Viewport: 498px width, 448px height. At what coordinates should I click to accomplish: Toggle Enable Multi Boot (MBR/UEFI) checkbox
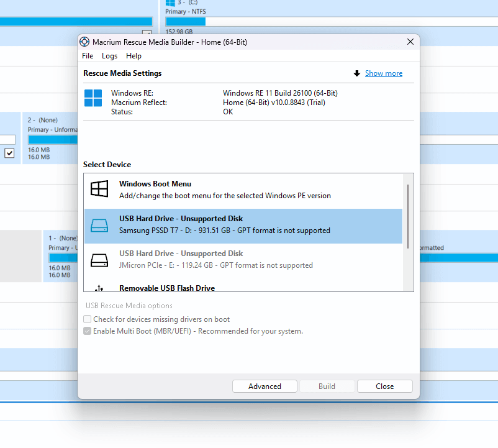[88, 331]
